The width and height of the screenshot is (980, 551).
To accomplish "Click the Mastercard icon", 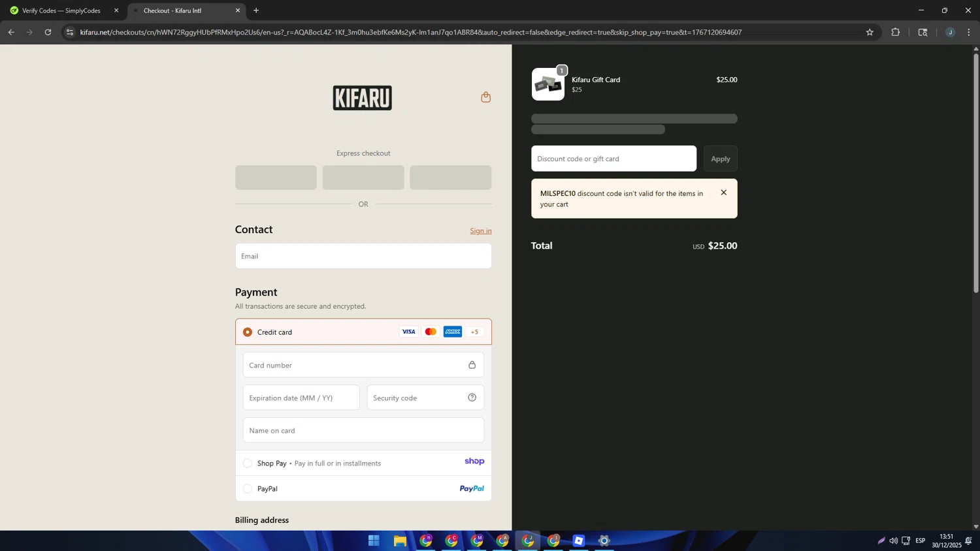I will pos(431,332).
